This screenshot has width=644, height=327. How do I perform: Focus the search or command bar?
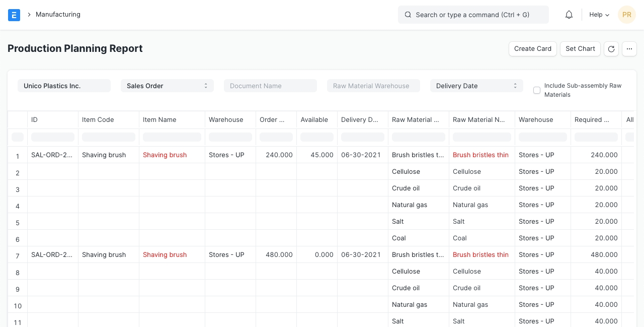click(x=473, y=15)
